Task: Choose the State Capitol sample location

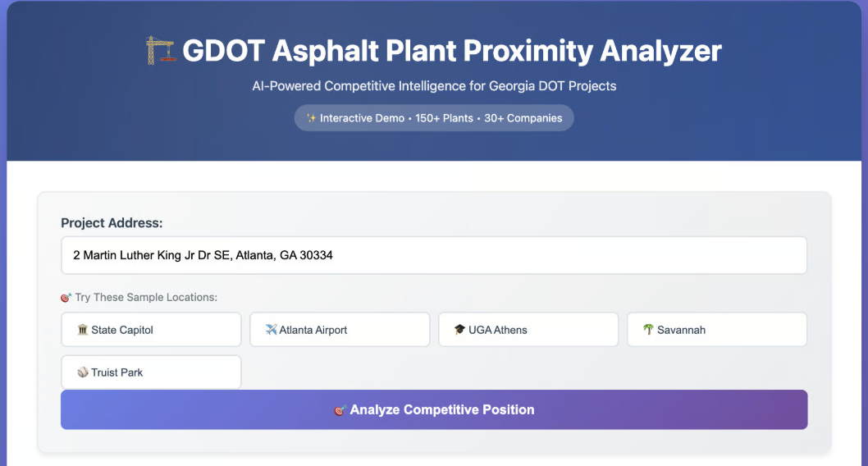Action: click(151, 330)
